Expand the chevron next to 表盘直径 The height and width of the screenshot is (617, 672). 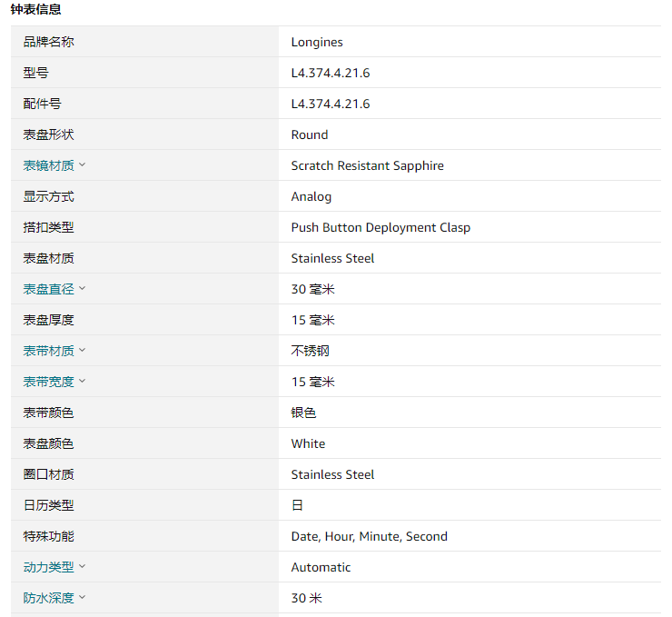[x=83, y=288]
